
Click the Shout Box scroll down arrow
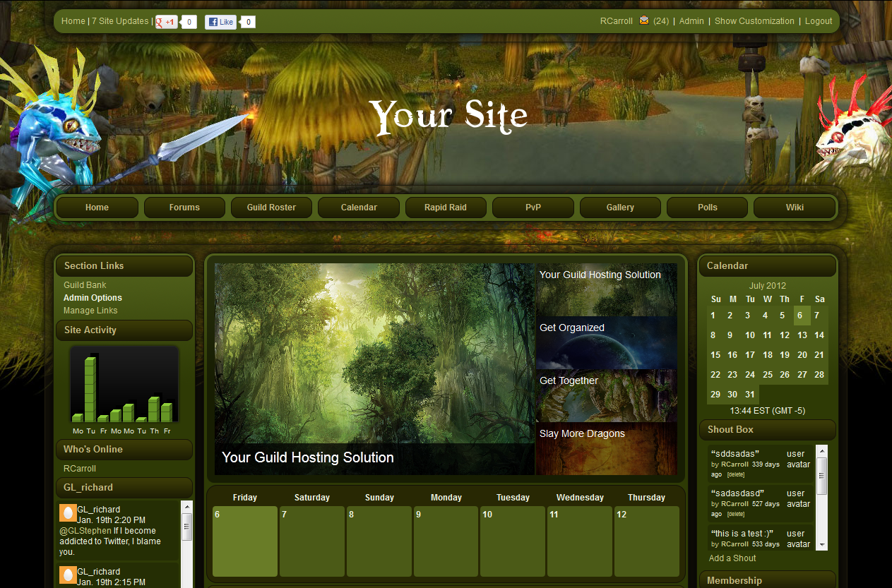pos(821,545)
